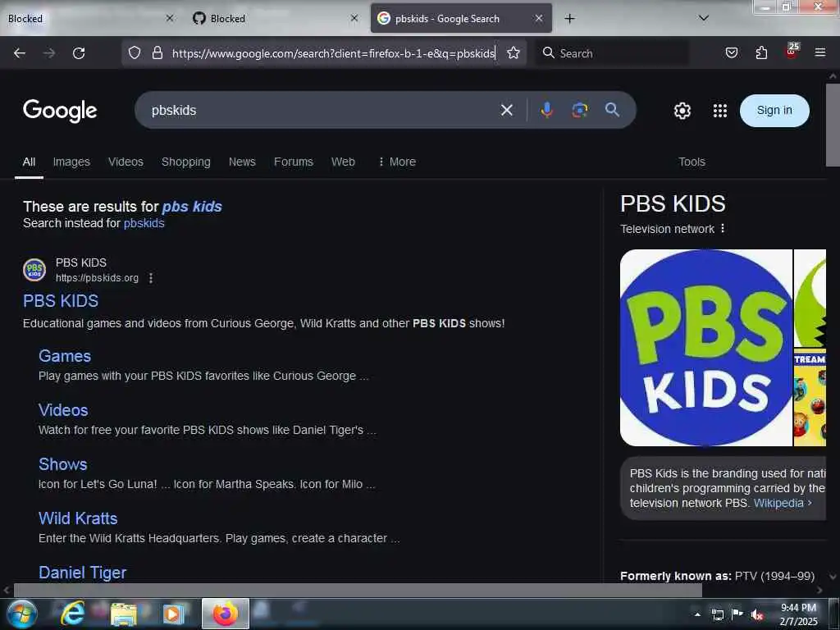This screenshot has height=630, width=840.
Task: Open the Extensions puzzle icon
Action: point(761,52)
